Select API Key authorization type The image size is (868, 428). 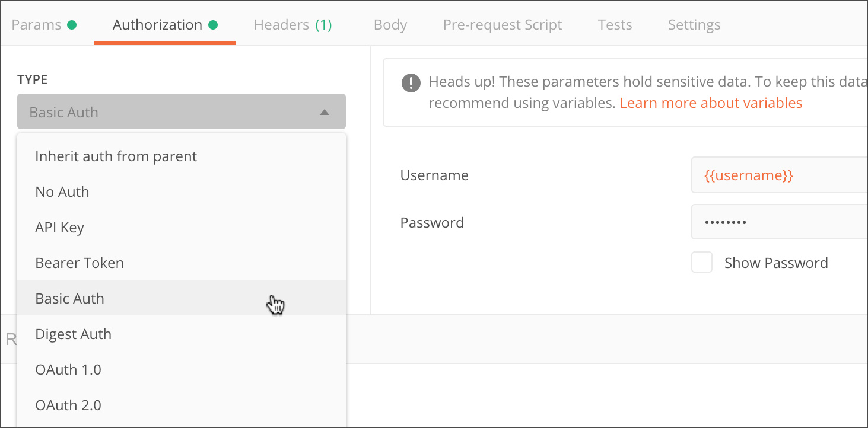tap(59, 227)
